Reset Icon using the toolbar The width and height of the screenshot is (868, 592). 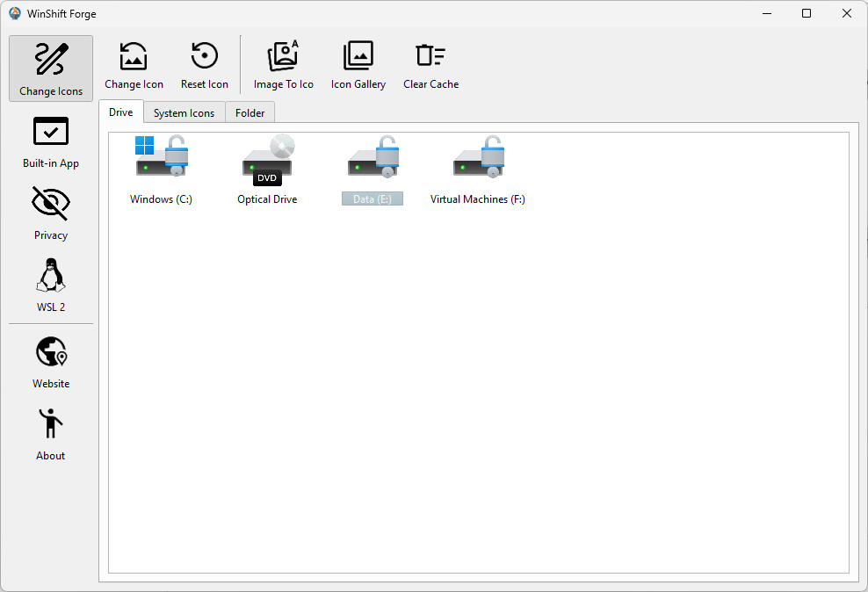click(x=205, y=66)
